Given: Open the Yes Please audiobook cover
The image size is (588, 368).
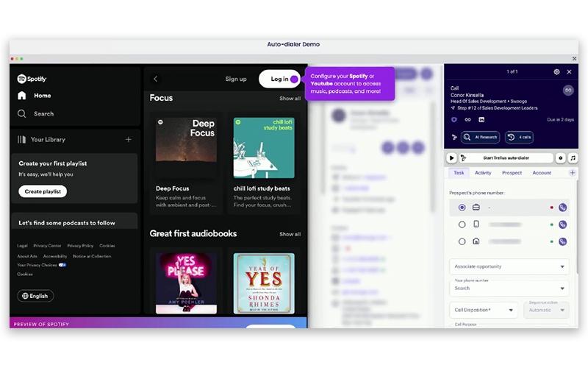Looking at the screenshot, I should coord(186,283).
